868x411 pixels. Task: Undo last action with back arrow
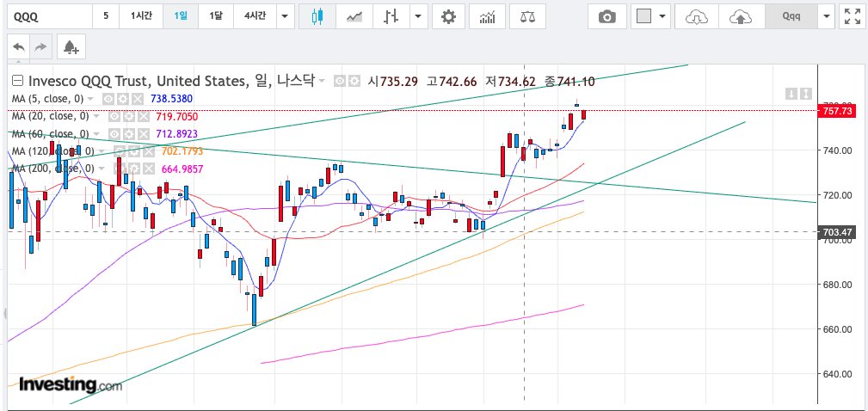tap(19, 47)
